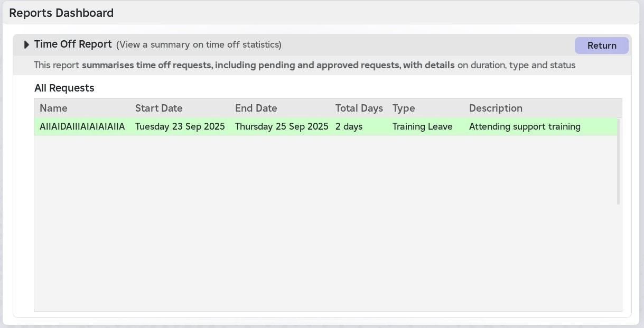Sort by the Total Days column header
This screenshot has width=644, height=328.
pos(359,108)
